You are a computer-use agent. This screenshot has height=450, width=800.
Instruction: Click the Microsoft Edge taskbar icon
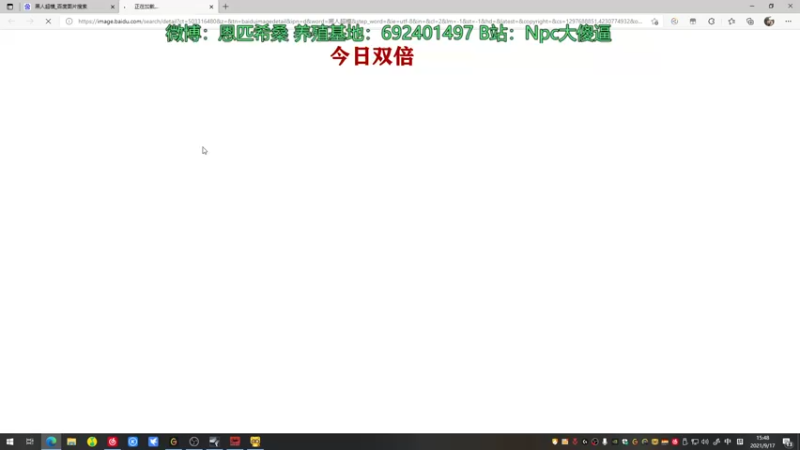tap(51, 441)
